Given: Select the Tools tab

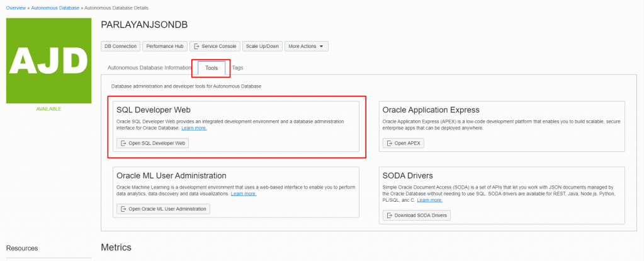Looking at the screenshot, I should point(212,68).
